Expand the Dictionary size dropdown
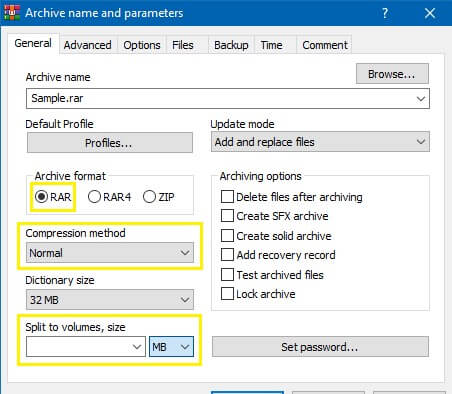This screenshot has height=394, width=452. click(x=110, y=300)
